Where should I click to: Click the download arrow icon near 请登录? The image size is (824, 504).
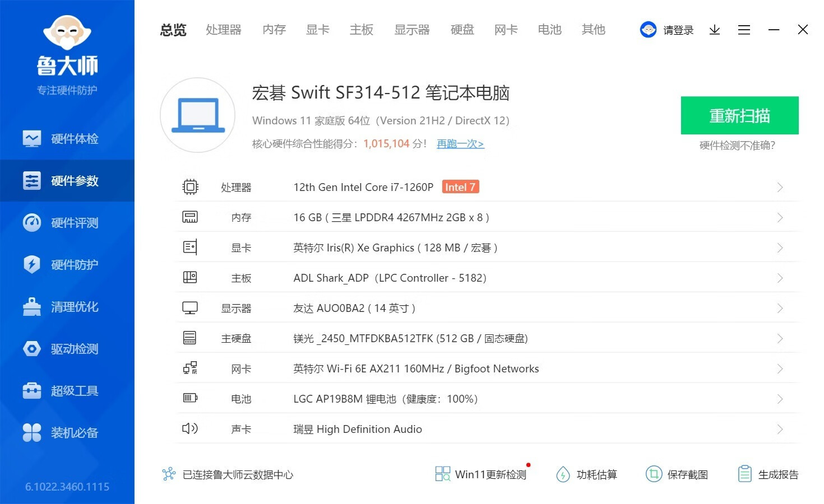pos(714,30)
